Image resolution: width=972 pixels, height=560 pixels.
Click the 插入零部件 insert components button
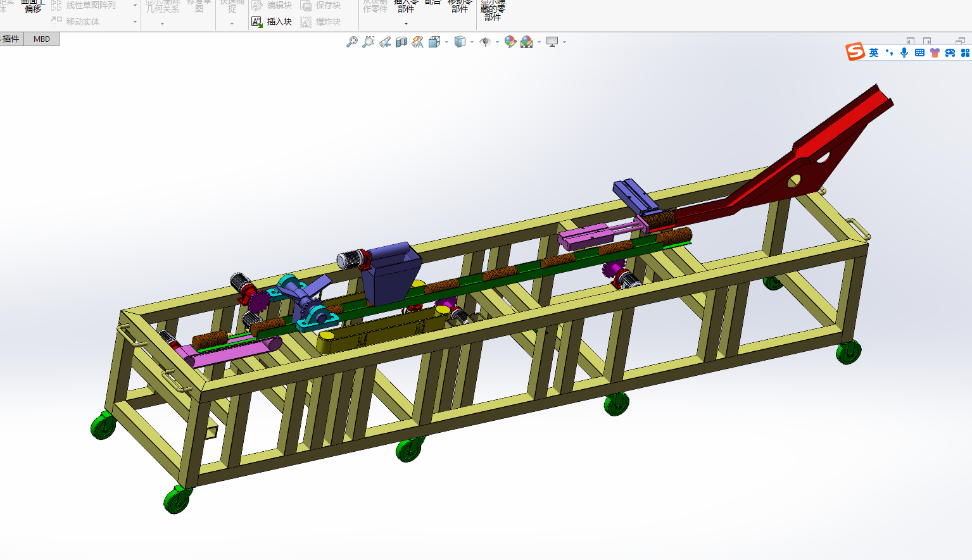coord(406,6)
